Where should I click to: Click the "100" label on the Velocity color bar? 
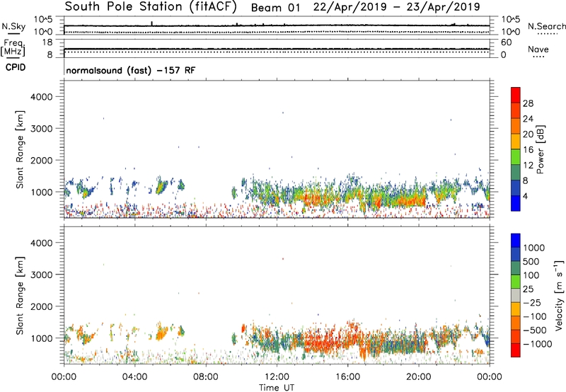531,275
